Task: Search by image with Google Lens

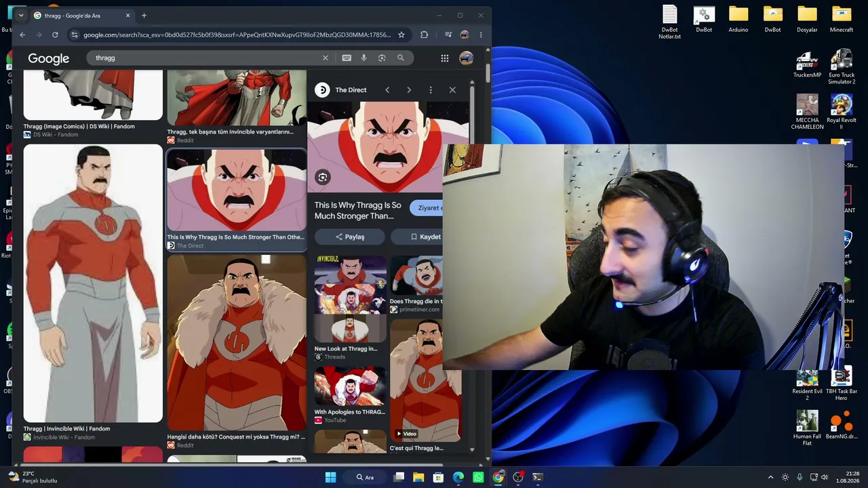Action: coord(382,58)
